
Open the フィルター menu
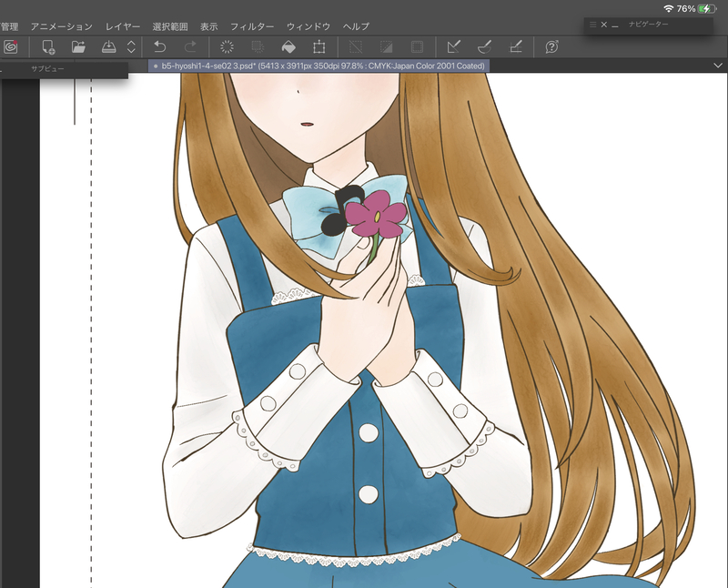[252, 27]
